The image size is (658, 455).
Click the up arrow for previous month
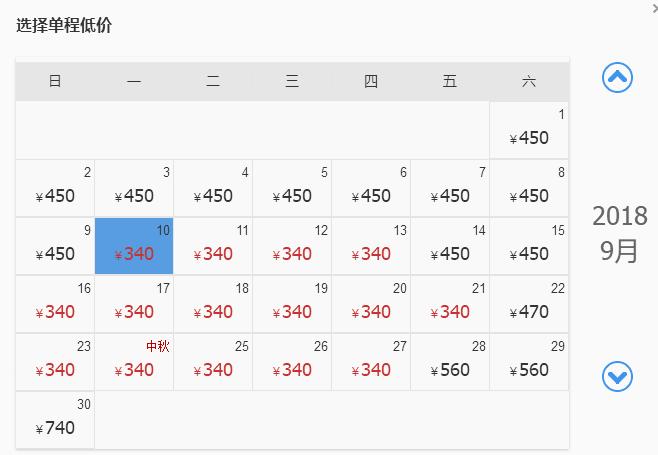tap(618, 77)
